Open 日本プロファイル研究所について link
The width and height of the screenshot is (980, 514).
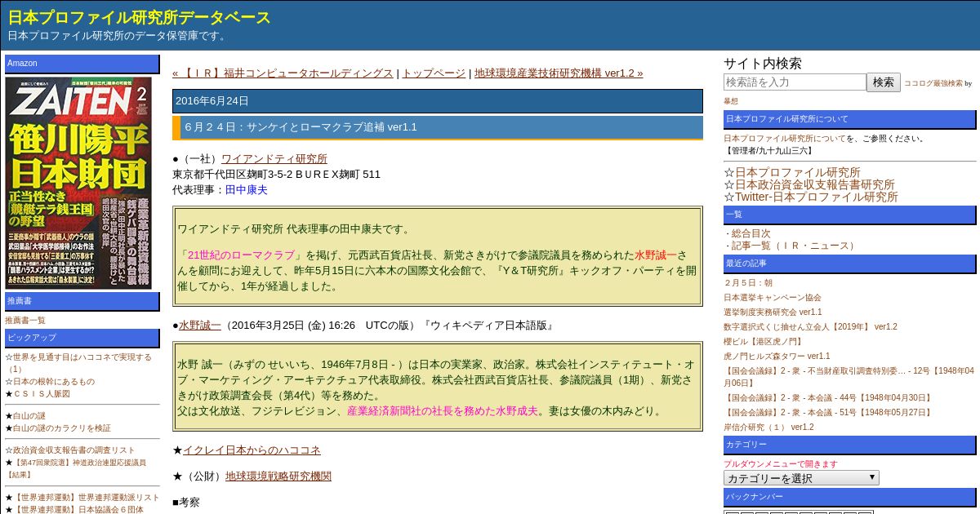pyautogui.click(x=785, y=139)
